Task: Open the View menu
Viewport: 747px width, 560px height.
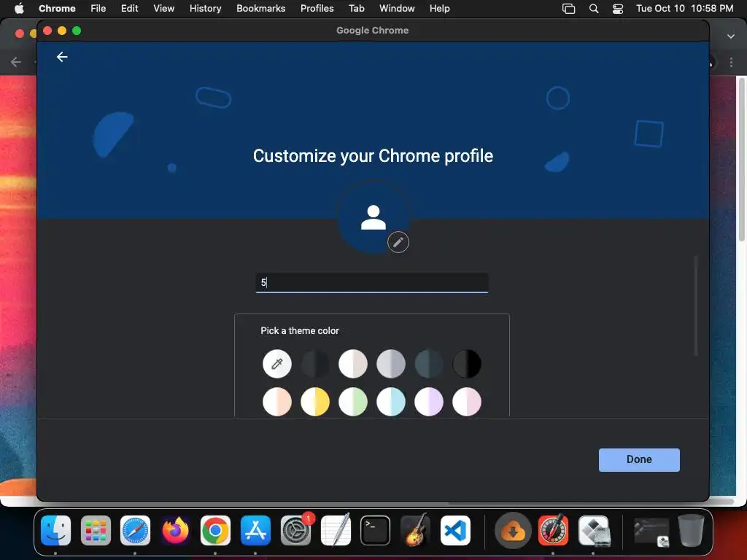Action: pyautogui.click(x=164, y=9)
